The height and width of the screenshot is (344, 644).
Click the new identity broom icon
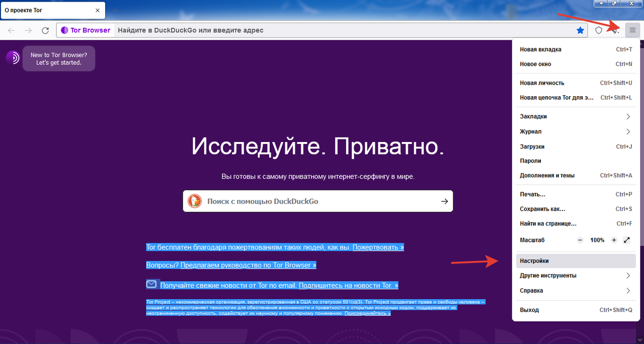615,30
